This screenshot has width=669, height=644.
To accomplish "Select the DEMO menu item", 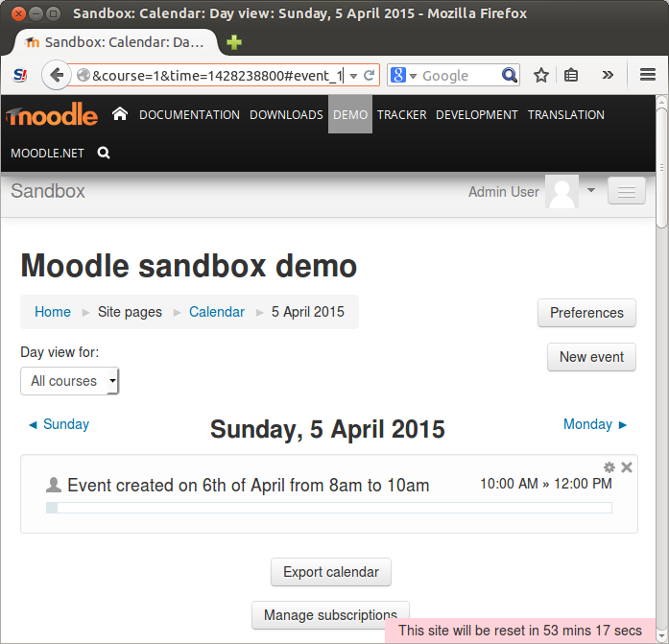I will pyautogui.click(x=350, y=114).
